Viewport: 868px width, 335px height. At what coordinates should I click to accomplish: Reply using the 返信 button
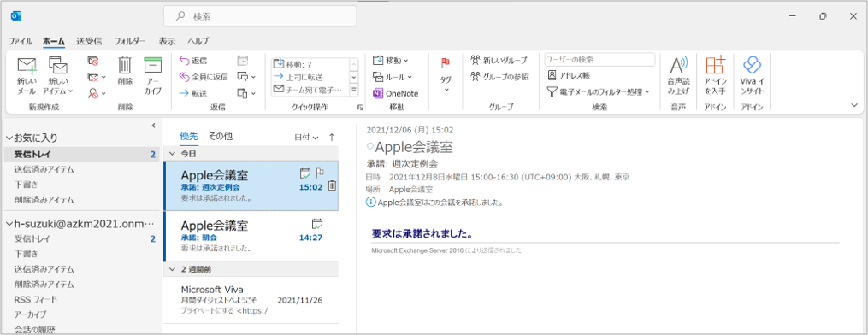pos(194,62)
